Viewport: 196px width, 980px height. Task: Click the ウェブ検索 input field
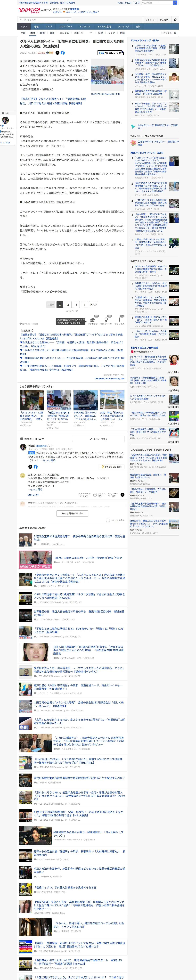pyautogui.click(x=157, y=3)
